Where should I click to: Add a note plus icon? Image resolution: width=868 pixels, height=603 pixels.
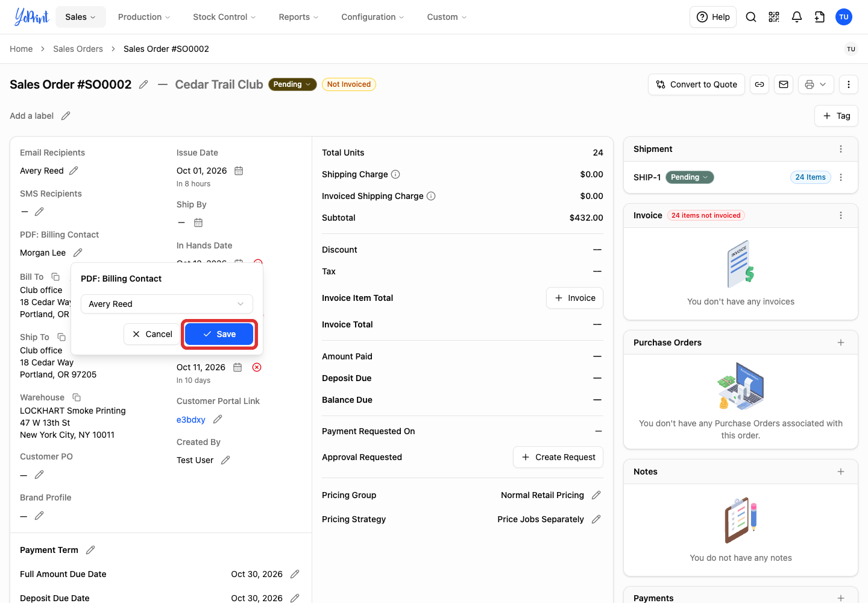tap(841, 472)
